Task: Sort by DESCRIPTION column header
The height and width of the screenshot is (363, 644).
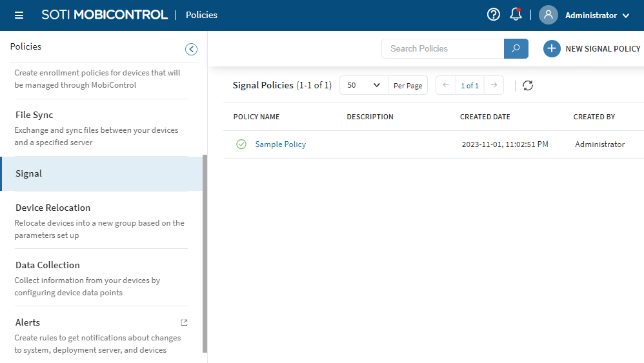Action: tap(370, 117)
